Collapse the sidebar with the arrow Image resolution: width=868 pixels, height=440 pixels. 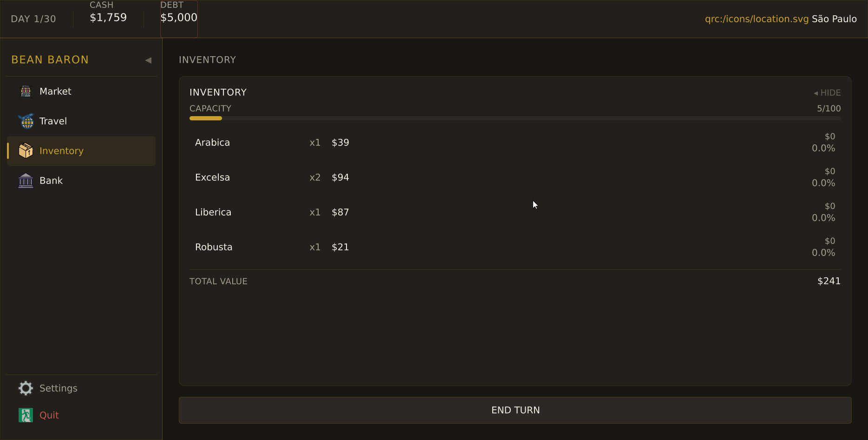[x=148, y=60]
